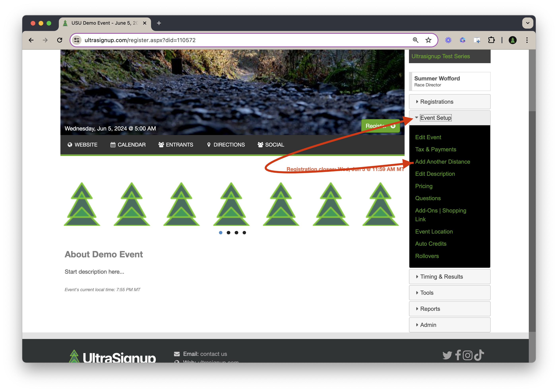This screenshot has width=558, height=392.
Task: Expand the Admin panel
Action: pos(450,325)
